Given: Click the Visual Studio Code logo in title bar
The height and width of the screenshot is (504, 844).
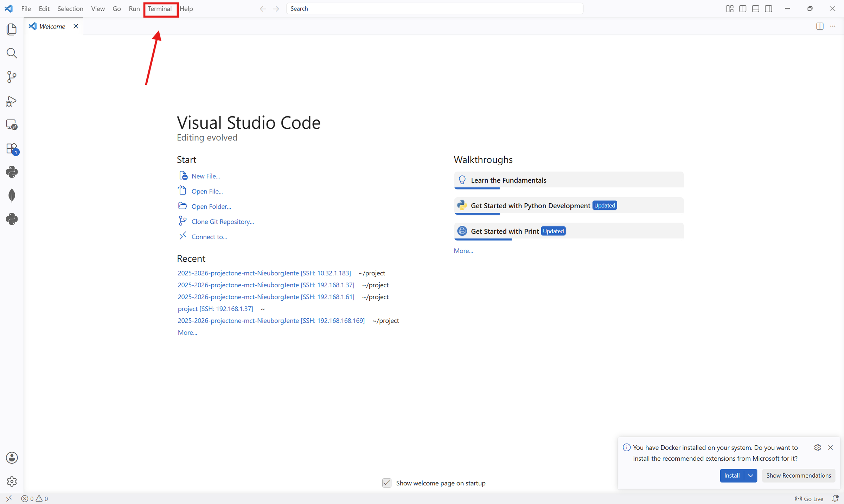Looking at the screenshot, I should (x=9, y=9).
